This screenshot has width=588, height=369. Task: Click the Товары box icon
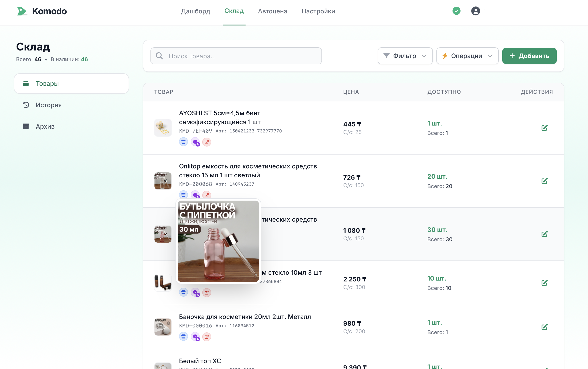[x=26, y=84]
